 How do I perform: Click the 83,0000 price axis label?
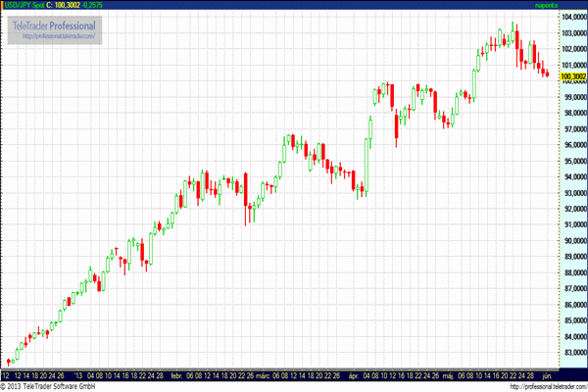tap(572, 352)
